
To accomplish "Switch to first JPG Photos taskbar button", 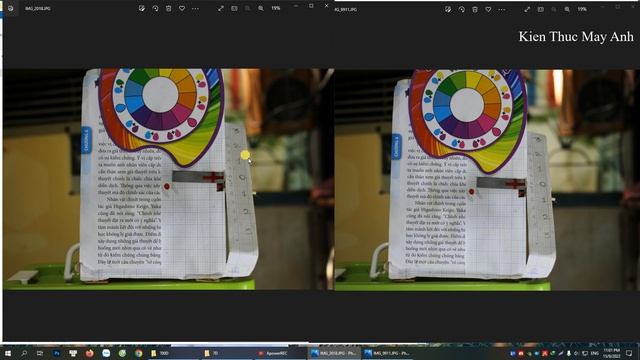I will pos(334,353).
